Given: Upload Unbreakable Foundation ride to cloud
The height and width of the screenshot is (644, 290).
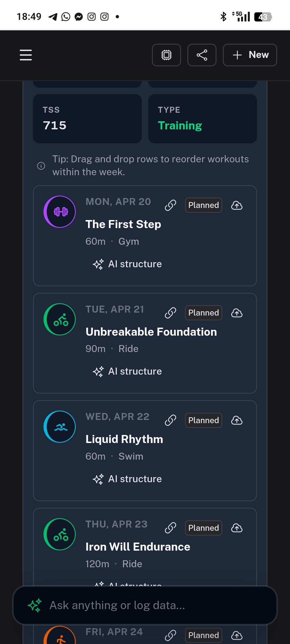Looking at the screenshot, I should coord(237,313).
